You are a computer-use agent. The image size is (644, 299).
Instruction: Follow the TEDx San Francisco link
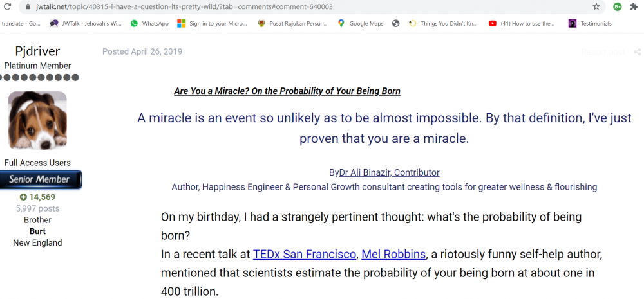click(x=304, y=254)
